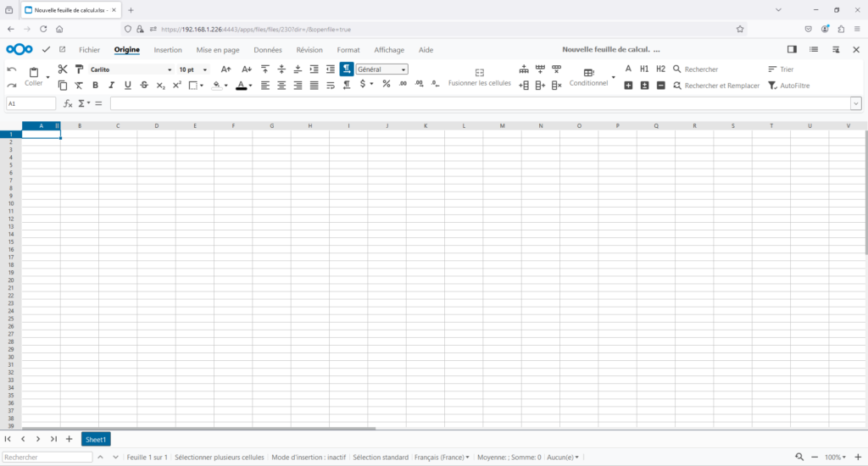The height and width of the screenshot is (466, 868).
Task: Decrease font size with A-down icon
Action: point(247,69)
